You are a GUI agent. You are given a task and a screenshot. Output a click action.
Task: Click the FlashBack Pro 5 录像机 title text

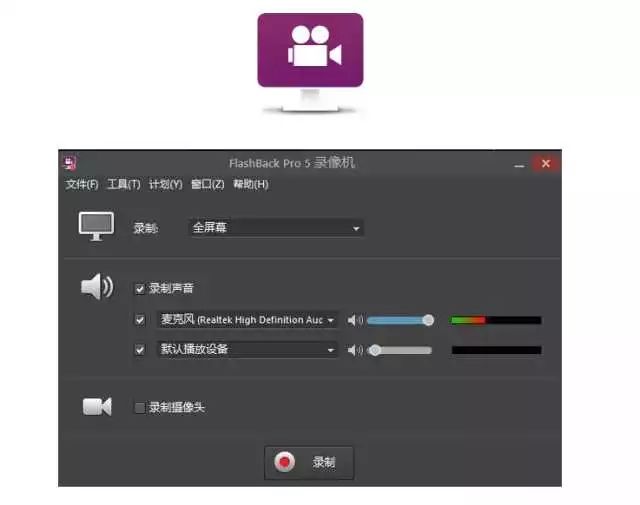pyautogui.click(x=292, y=163)
